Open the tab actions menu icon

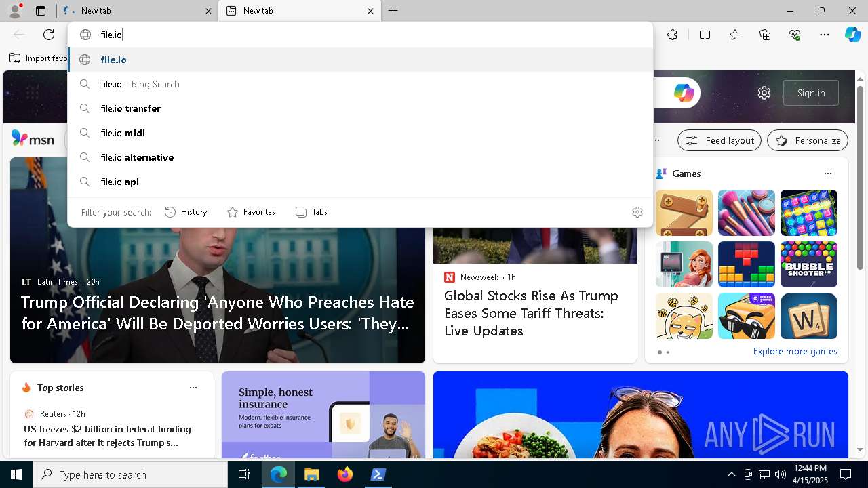(41, 11)
